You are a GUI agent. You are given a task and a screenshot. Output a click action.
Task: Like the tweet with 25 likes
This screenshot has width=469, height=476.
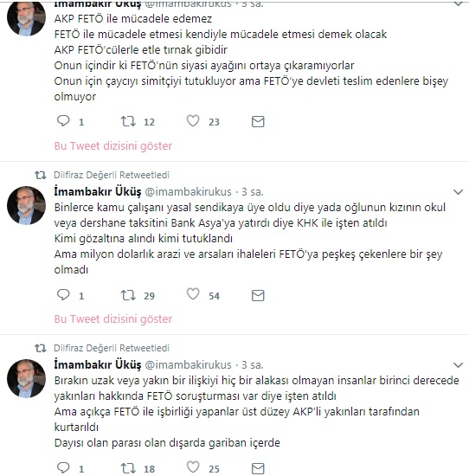193,467
